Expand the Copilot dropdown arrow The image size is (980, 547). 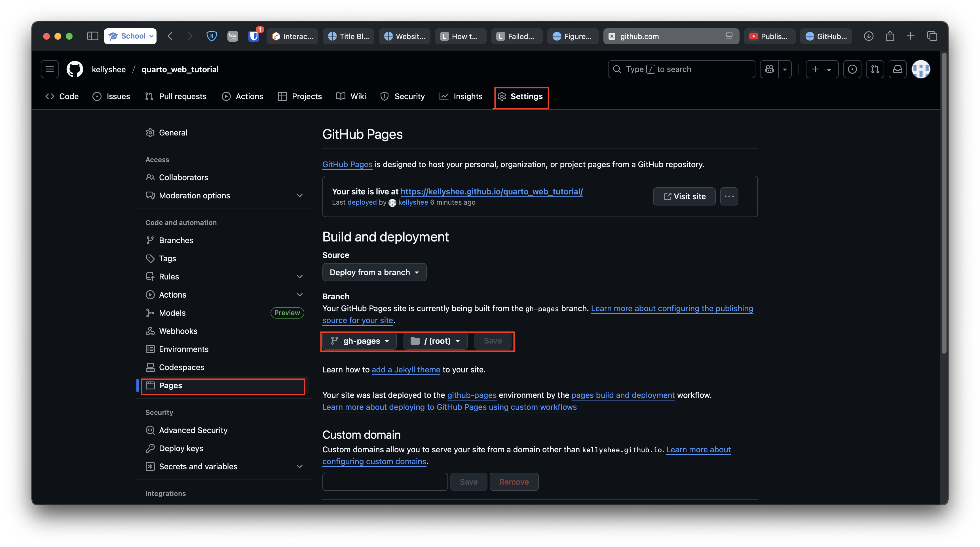tap(785, 69)
